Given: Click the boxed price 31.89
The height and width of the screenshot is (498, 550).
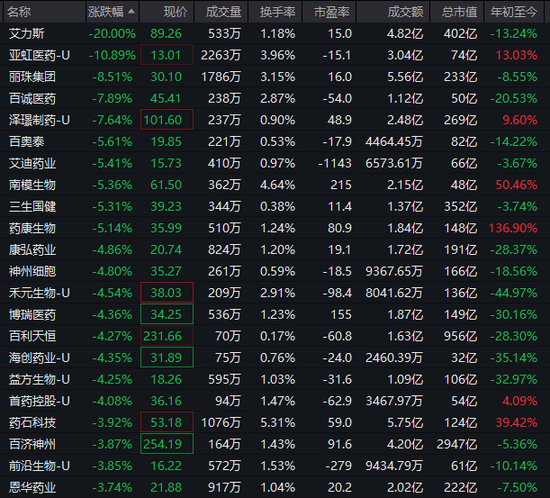Looking at the screenshot, I should point(167,358).
